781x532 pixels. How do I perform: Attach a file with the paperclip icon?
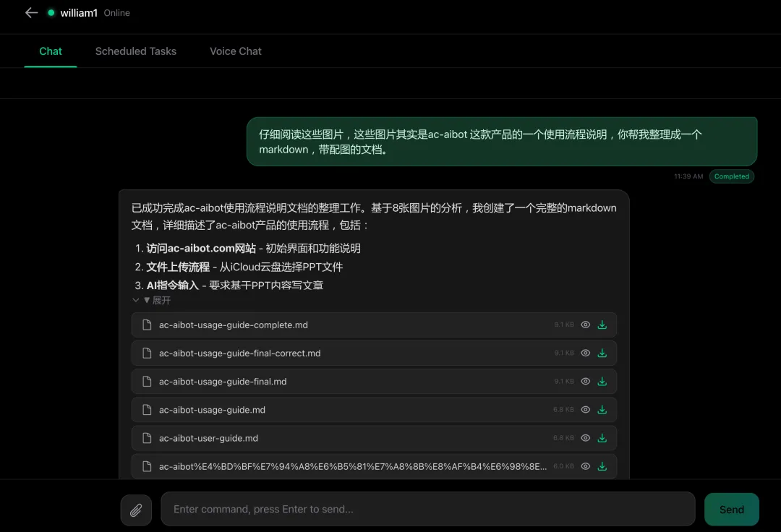tap(136, 510)
